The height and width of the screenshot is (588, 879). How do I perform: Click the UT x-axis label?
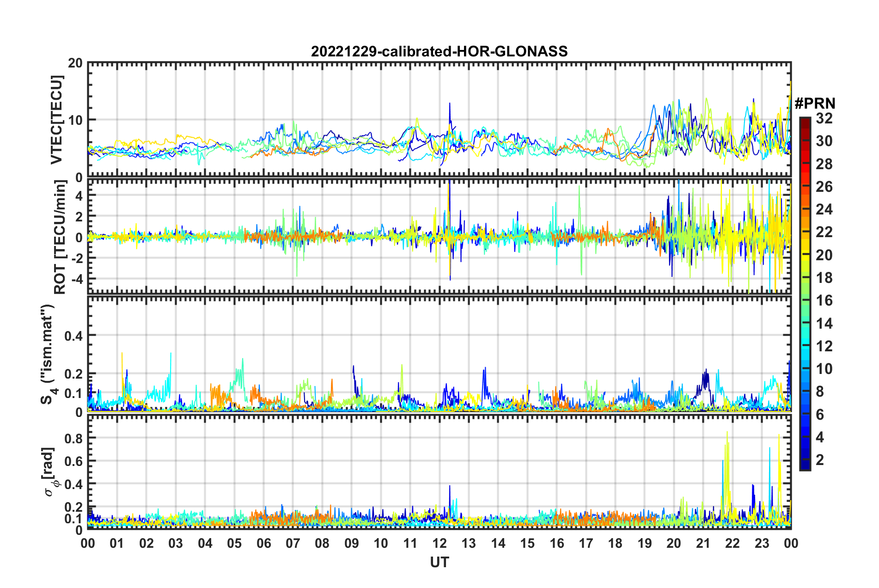coord(439,562)
